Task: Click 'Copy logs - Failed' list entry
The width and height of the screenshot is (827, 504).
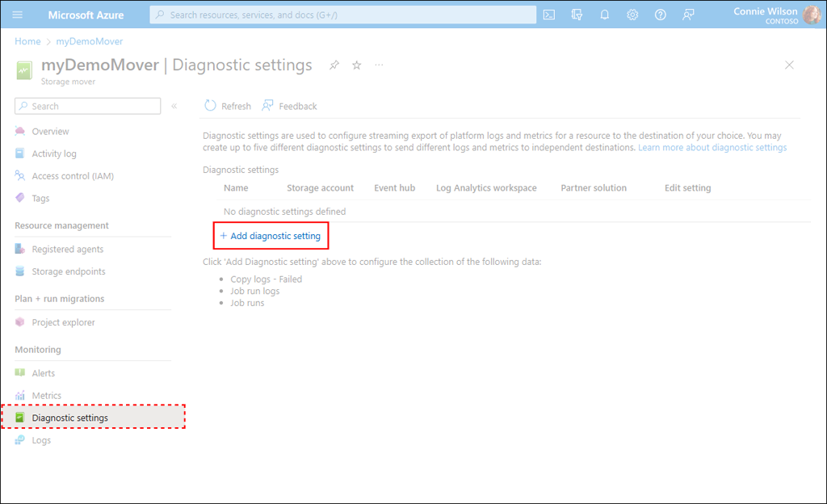Action: pos(267,279)
